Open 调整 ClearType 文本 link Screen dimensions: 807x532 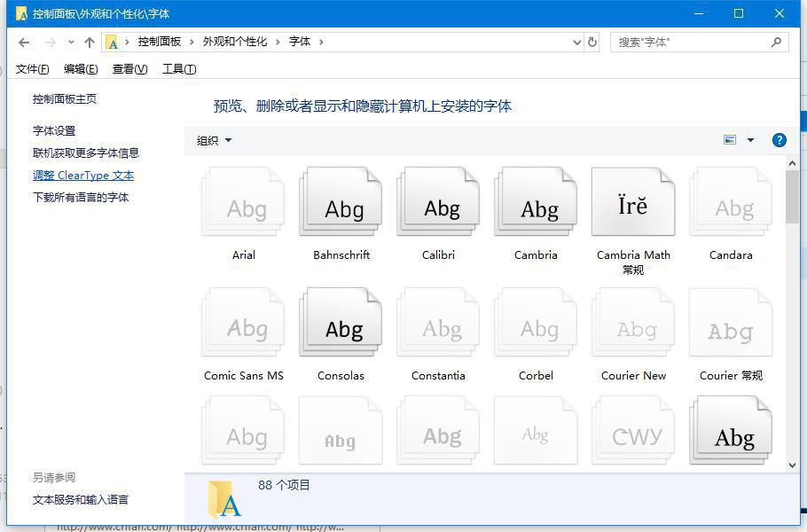coord(83,176)
